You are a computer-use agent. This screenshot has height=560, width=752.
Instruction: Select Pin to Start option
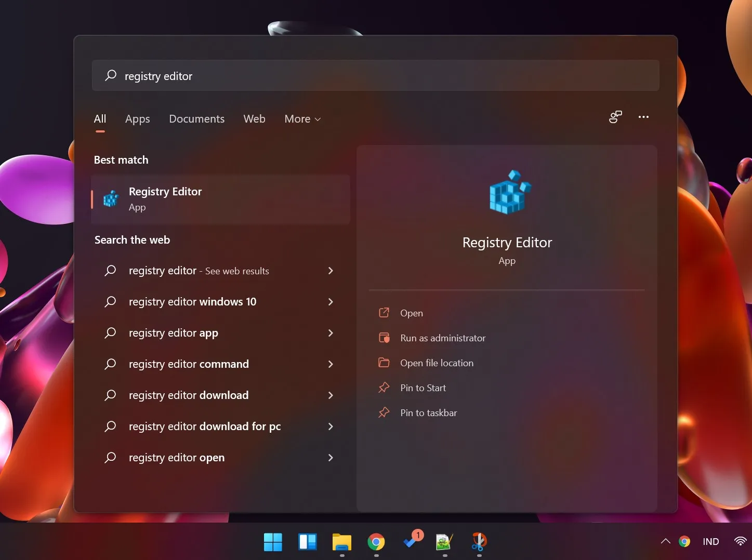tap(423, 388)
